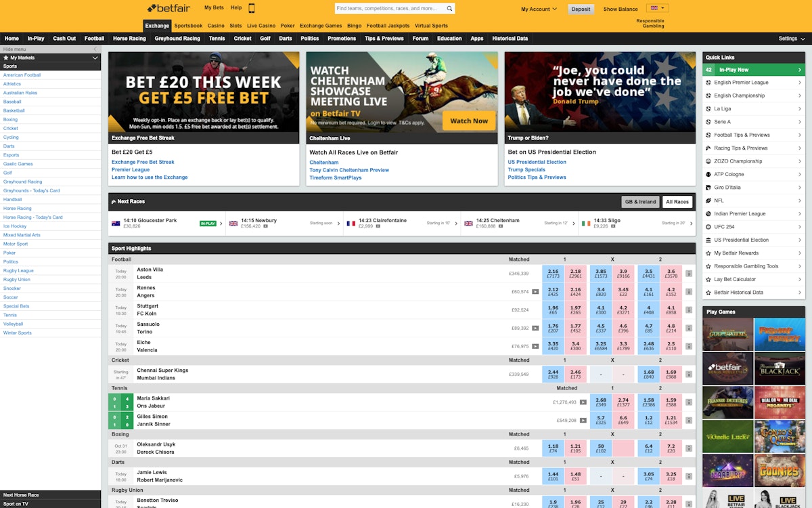Click the mobile phone icon near Help
Image resolution: width=812 pixels, height=508 pixels.
[252, 8]
